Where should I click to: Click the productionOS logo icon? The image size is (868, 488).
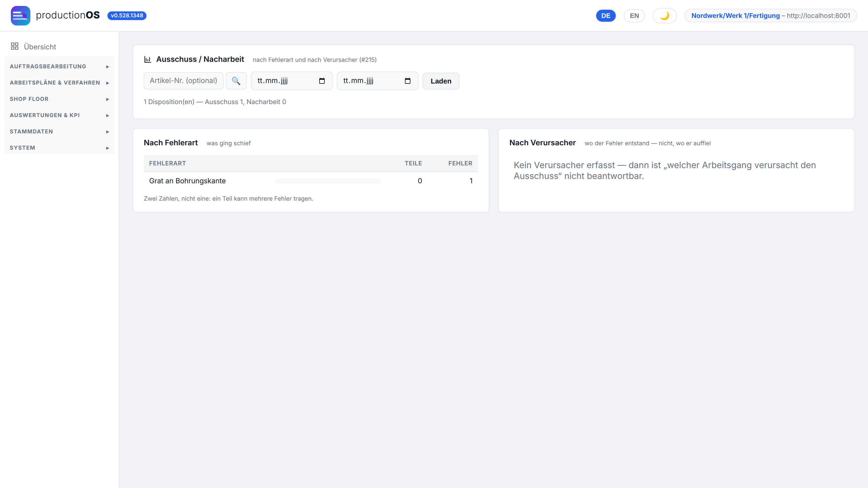[x=20, y=15]
